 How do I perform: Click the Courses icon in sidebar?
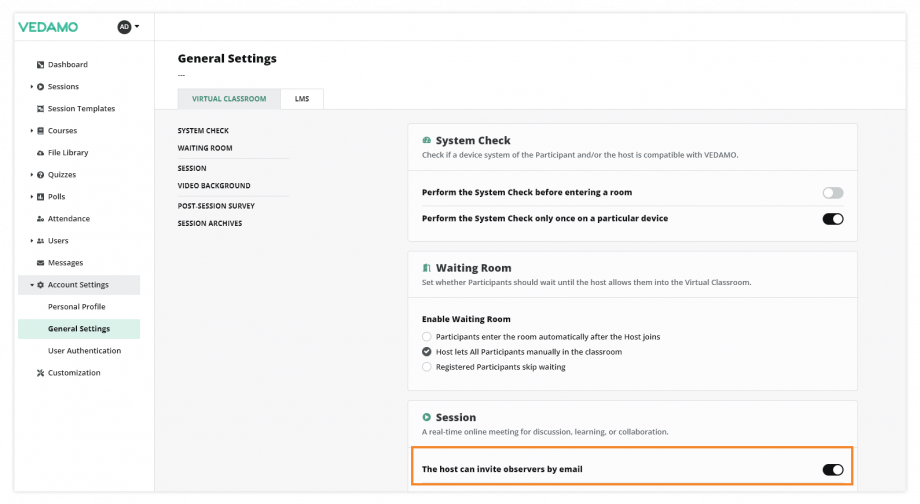click(41, 131)
